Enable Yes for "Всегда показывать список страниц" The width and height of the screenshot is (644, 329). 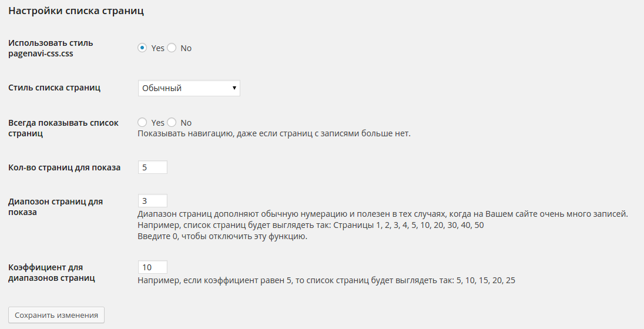click(x=142, y=123)
